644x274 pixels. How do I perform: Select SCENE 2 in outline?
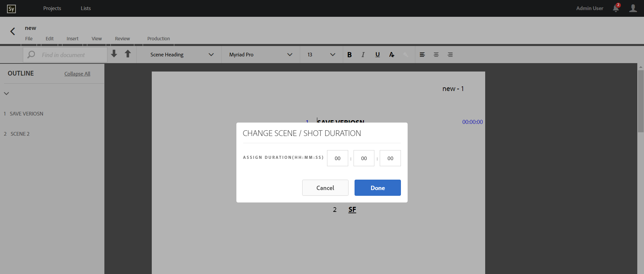pyautogui.click(x=20, y=134)
